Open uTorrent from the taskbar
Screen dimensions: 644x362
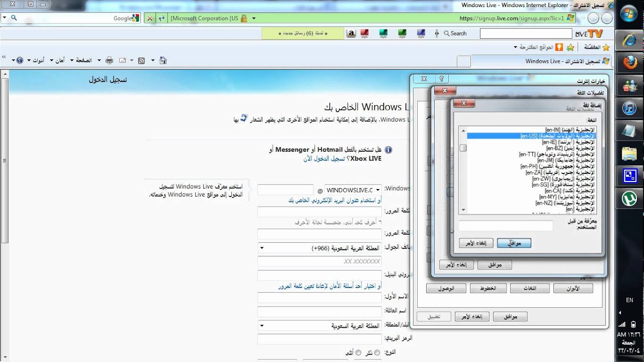click(629, 199)
